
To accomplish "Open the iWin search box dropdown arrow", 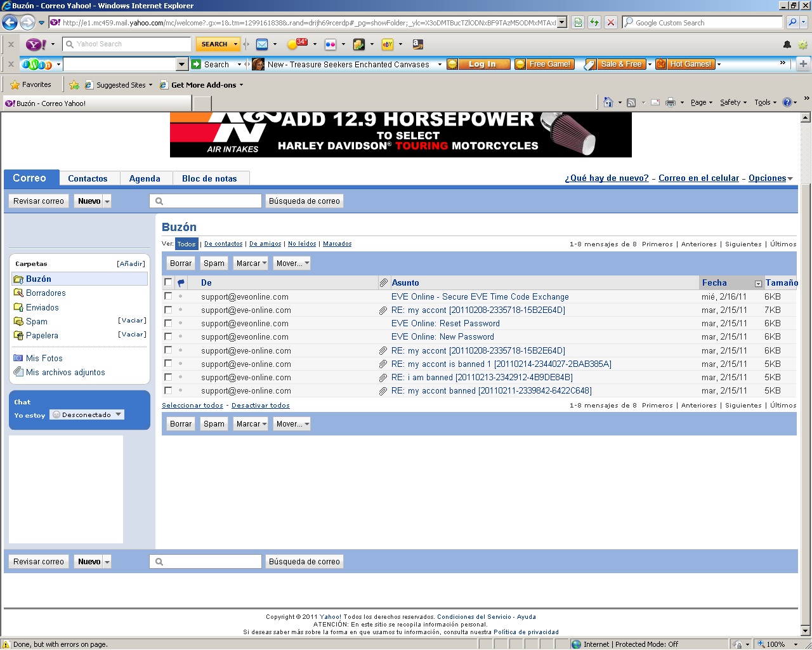I will [x=182, y=64].
